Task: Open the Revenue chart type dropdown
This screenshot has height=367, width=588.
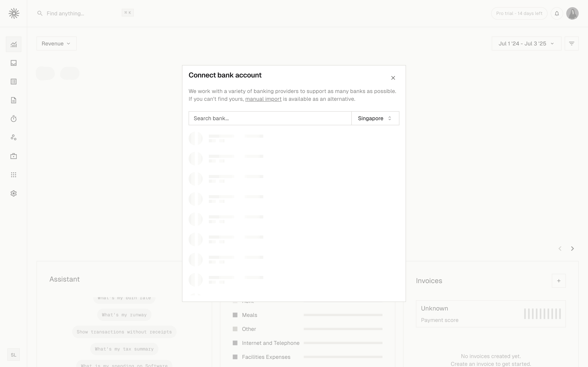Action: [x=56, y=44]
